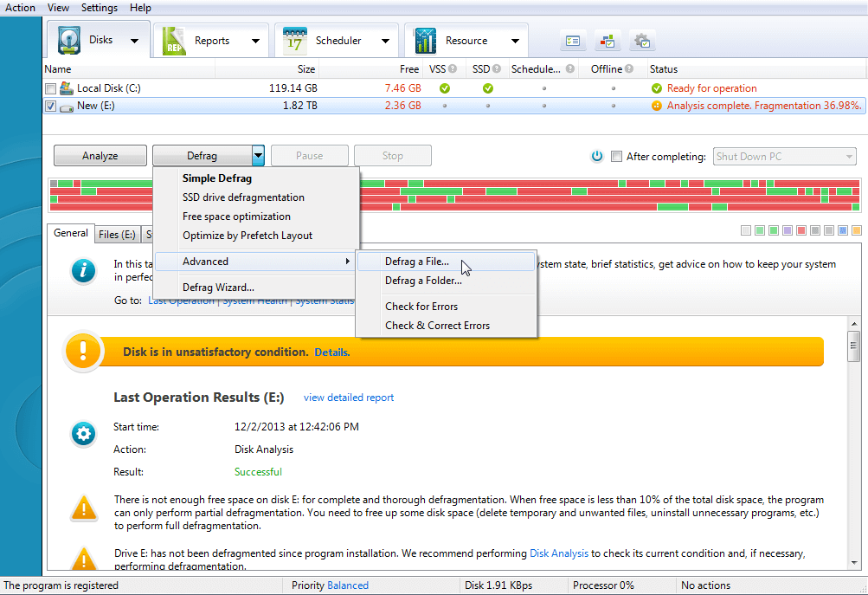The image size is (868, 595).
Task: Open the Reports icon tab
Action: [175, 41]
